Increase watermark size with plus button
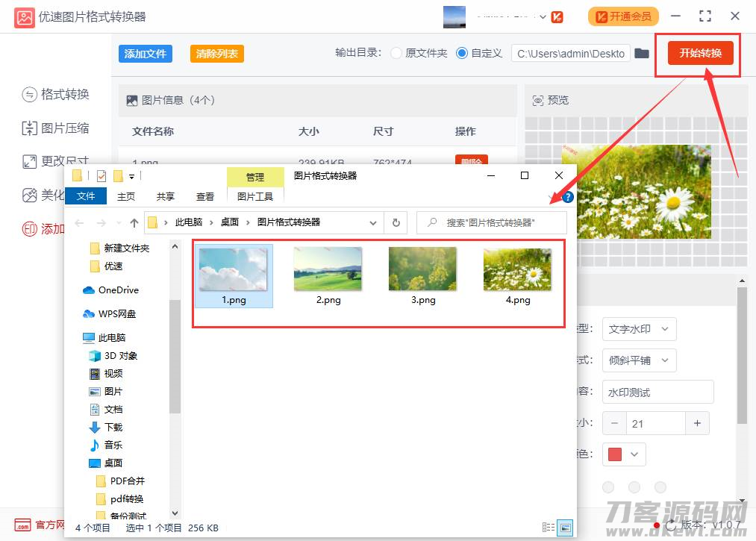This screenshot has height=541, width=756. [697, 423]
